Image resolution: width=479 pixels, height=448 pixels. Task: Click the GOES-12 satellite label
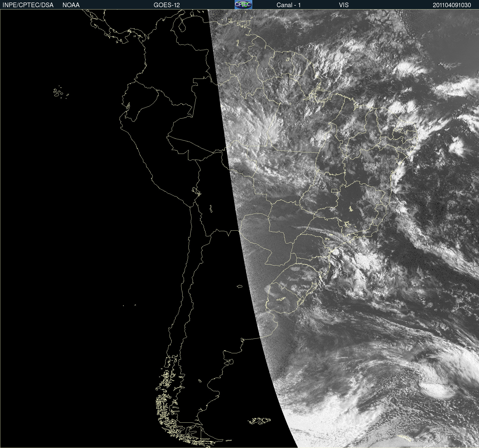click(167, 5)
